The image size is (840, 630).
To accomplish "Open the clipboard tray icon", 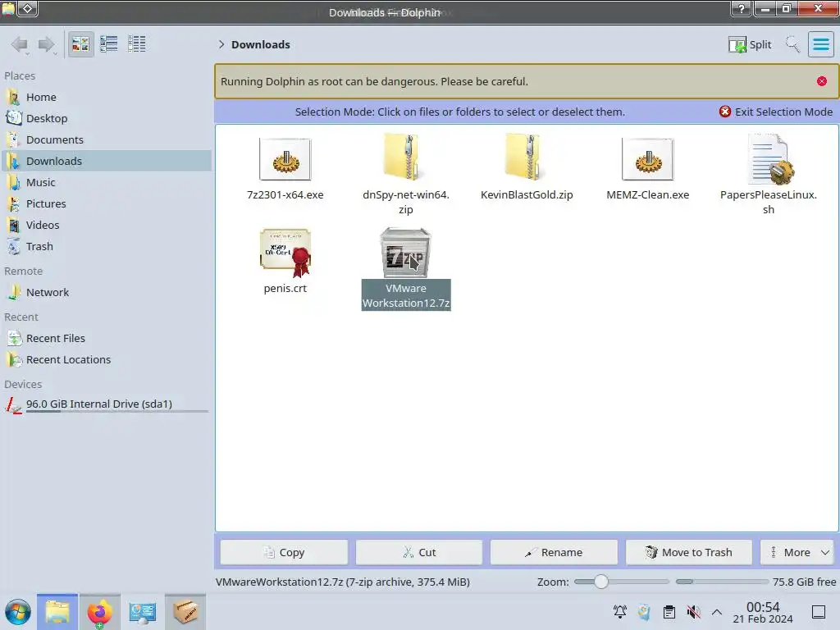I will 669,612.
